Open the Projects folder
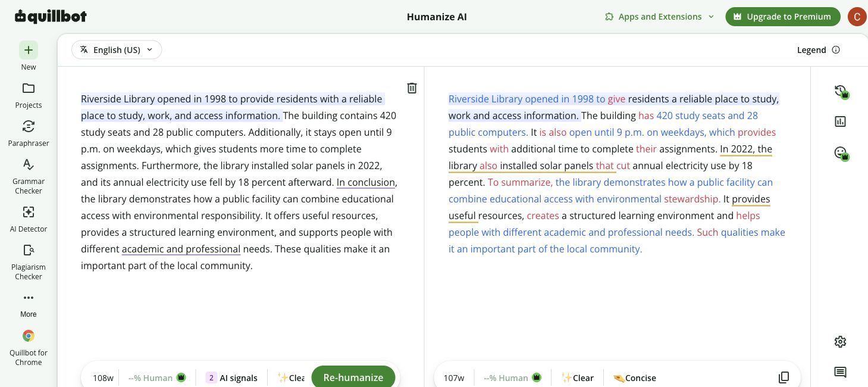Image resolution: width=868 pixels, height=387 pixels. [x=29, y=95]
